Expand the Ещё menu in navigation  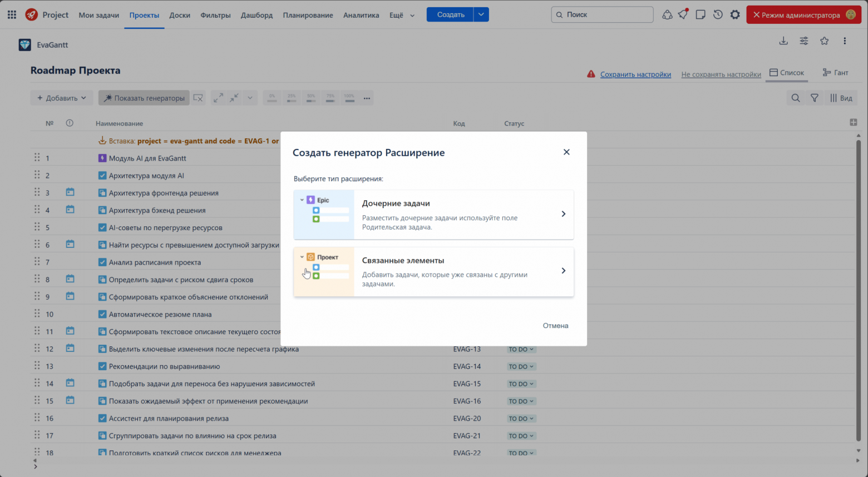pos(401,15)
